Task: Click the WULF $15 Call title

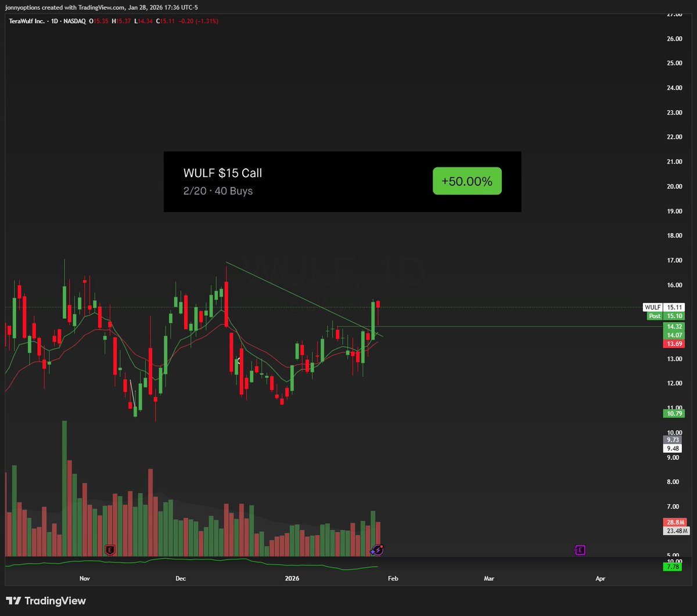Action: (x=222, y=173)
